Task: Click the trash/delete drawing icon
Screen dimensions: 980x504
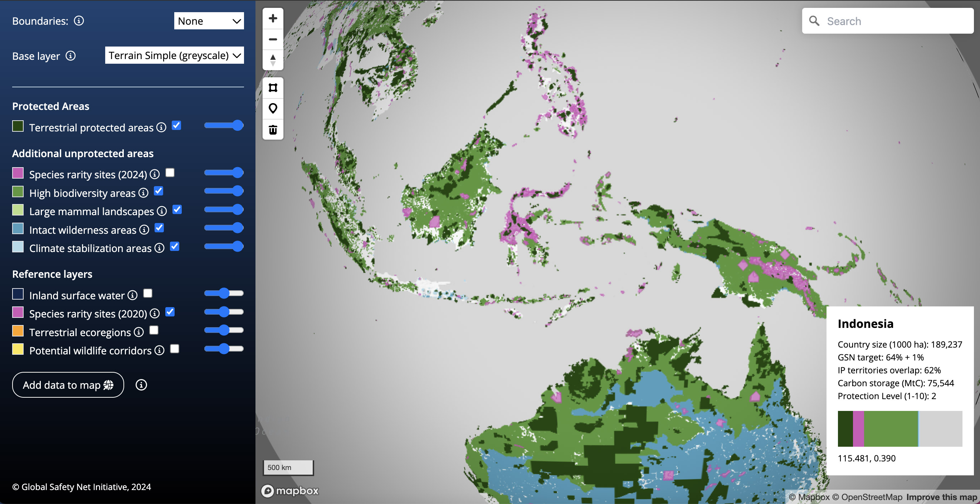Action: click(x=272, y=129)
